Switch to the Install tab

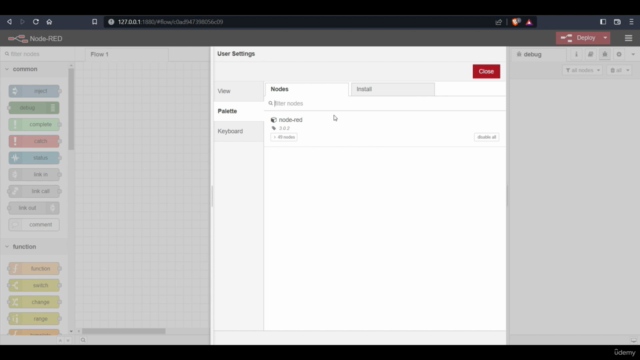point(393,89)
